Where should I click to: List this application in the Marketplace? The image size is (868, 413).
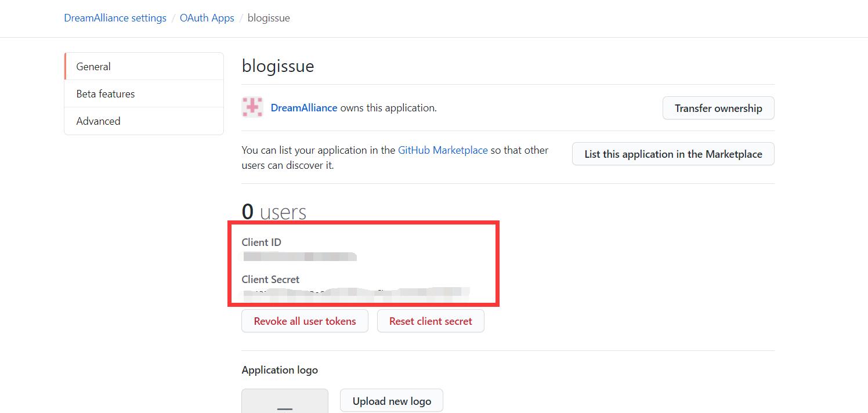tap(672, 154)
